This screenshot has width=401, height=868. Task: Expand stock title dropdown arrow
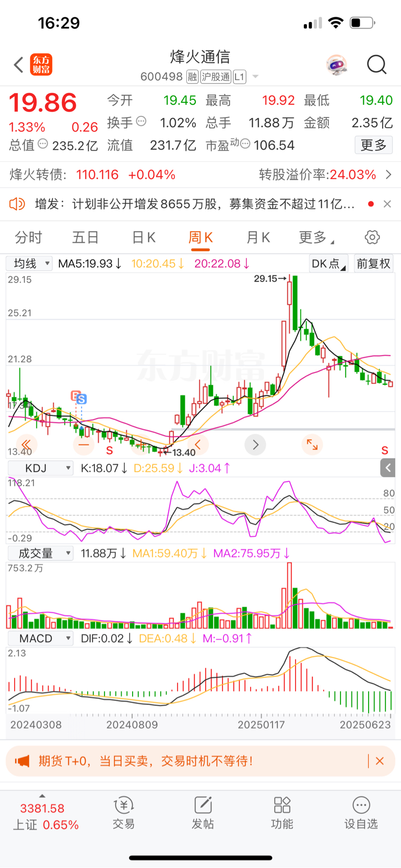255,77
